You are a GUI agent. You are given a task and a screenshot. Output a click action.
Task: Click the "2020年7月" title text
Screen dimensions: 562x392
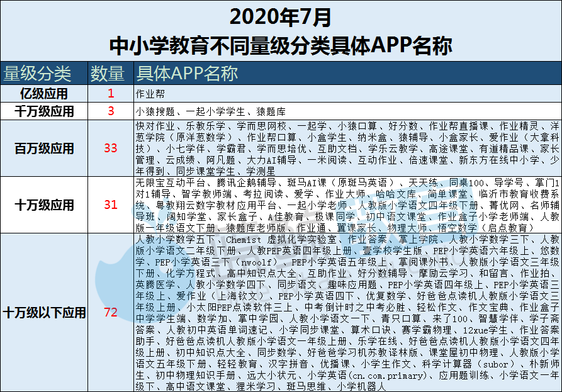point(280,16)
